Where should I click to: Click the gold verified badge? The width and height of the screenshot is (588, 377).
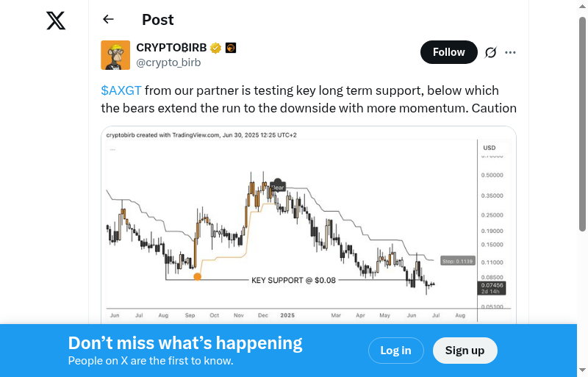coord(215,48)
